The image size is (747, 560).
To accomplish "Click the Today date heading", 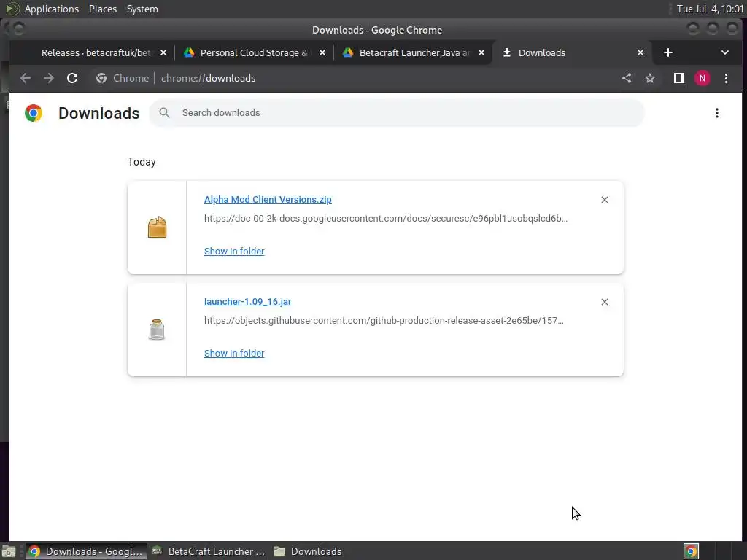I will [x=142, y=162].
